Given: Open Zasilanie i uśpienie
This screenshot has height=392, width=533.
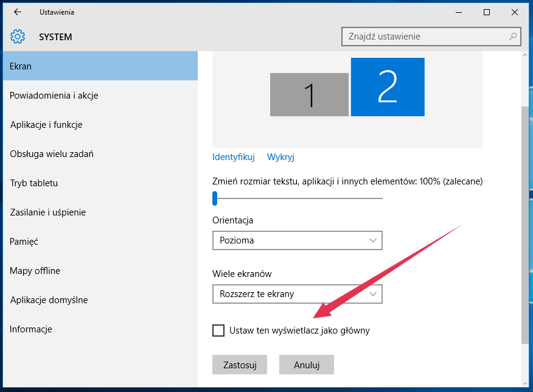Looking at the screenshot, I should click(100, 212).
